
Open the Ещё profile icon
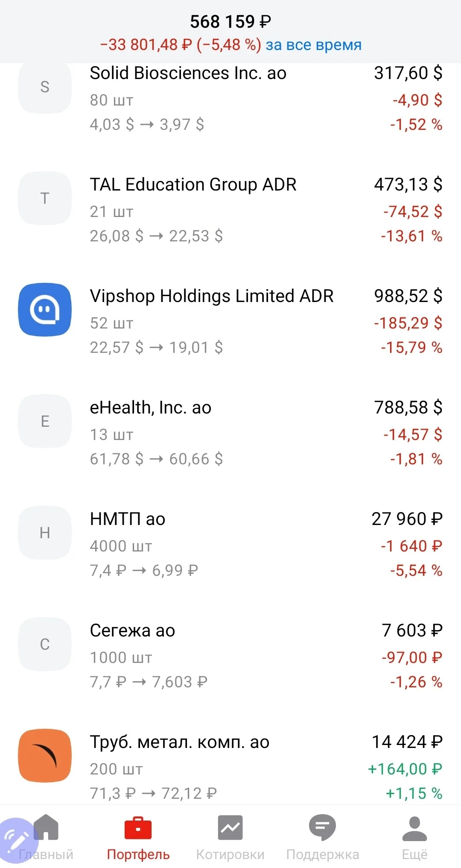[414, 828]
